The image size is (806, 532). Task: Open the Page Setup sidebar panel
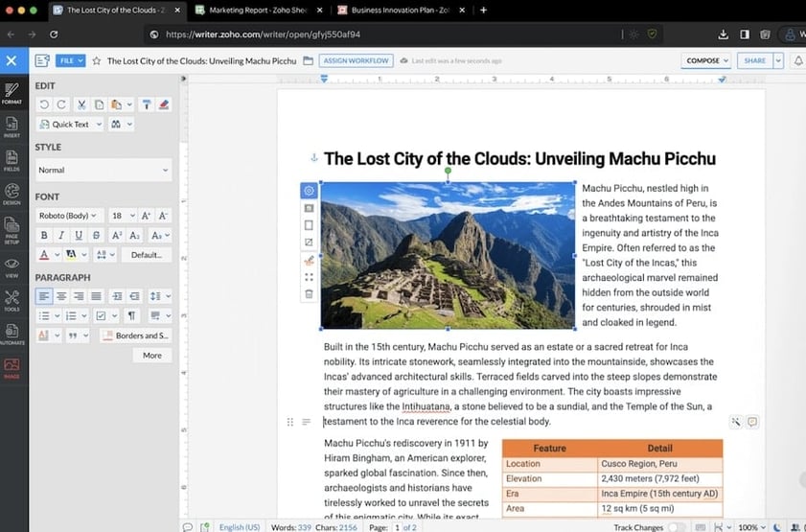click(12, 229)
